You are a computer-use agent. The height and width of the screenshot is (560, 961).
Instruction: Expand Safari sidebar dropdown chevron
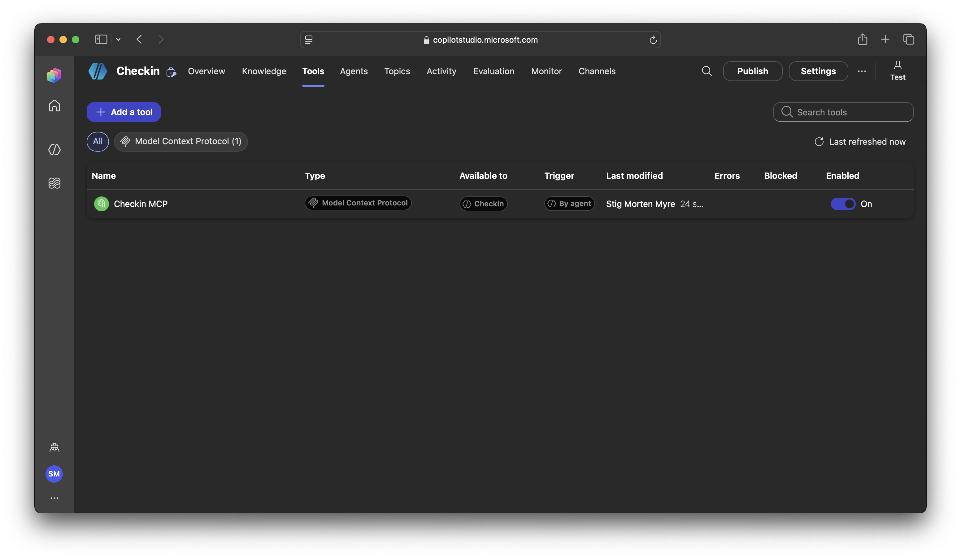[118, 39]
